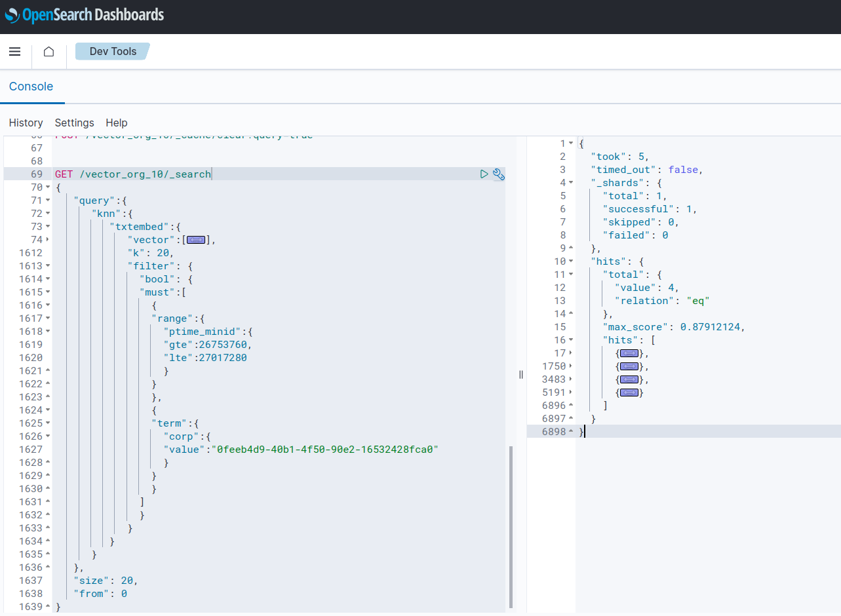Image resolution: width=841 pixels, height=616 pixels.
Task: Send request with the play icon
Action: pos(484,174)
